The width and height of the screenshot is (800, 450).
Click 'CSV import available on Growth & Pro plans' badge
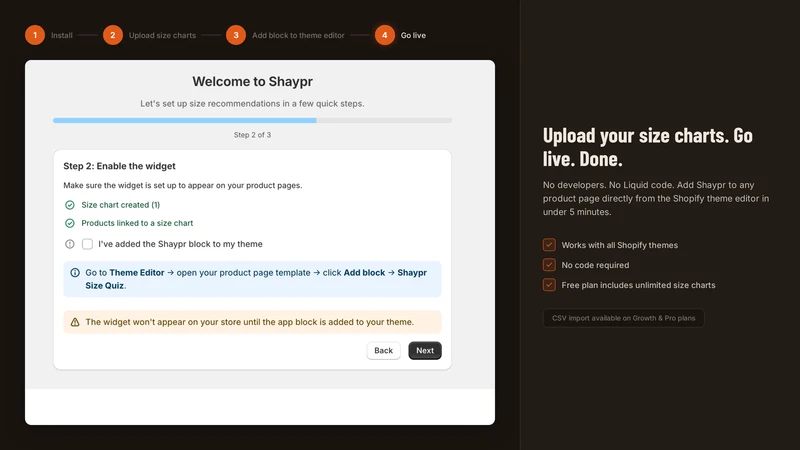point(623,318)
